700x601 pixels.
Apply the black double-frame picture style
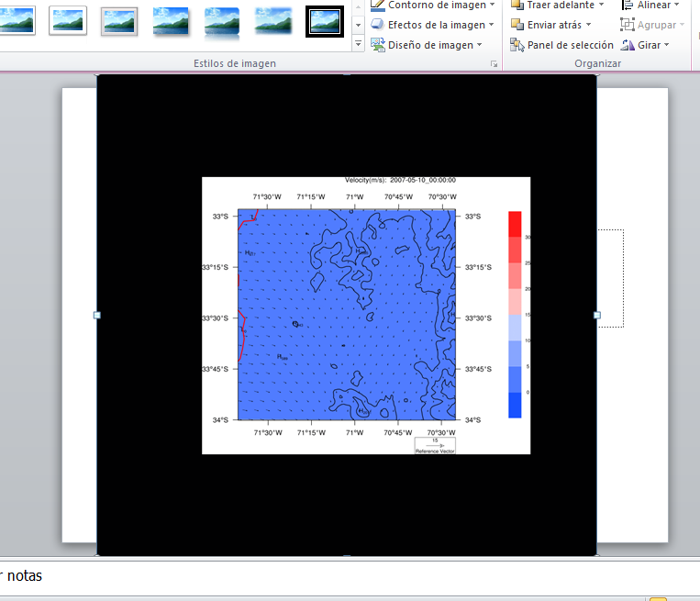pos(324,20)
